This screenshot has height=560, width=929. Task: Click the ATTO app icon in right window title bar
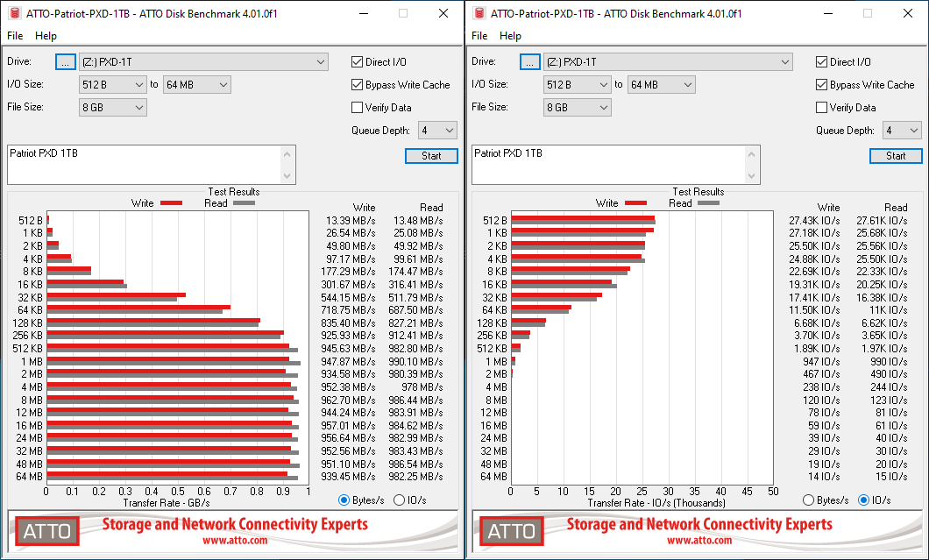479,13
